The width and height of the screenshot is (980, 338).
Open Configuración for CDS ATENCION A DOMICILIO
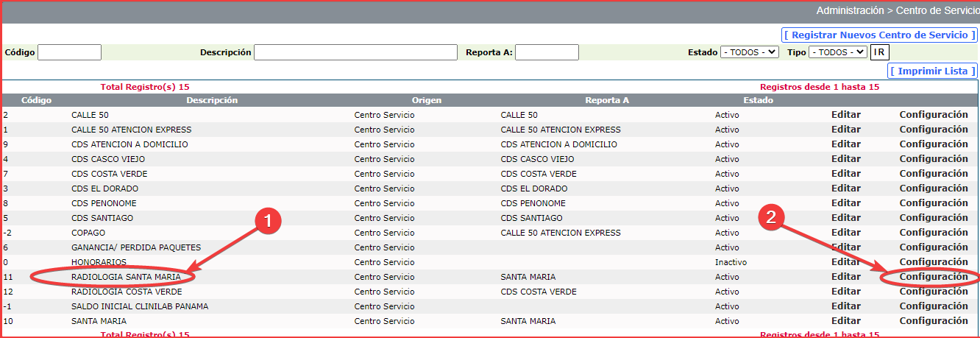pos(934,144)
